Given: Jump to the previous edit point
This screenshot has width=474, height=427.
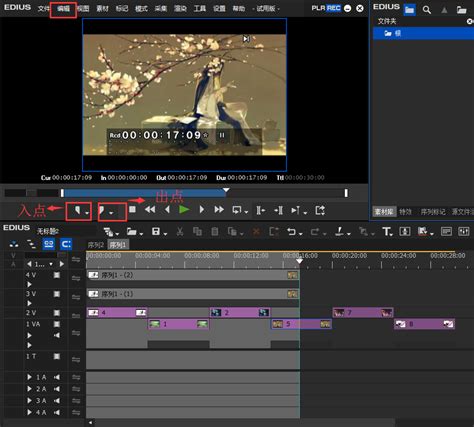Looking at the screenshot, I should 261,210.
